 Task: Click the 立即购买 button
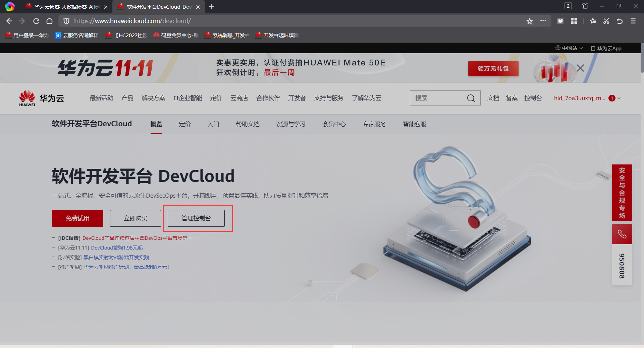(x=136, y=218)
